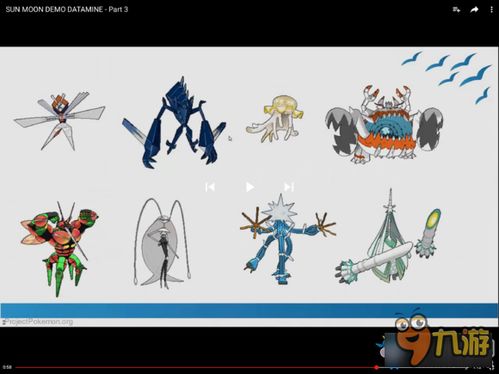Skip to the next video
499x374 pixels.
pos(289,187)
